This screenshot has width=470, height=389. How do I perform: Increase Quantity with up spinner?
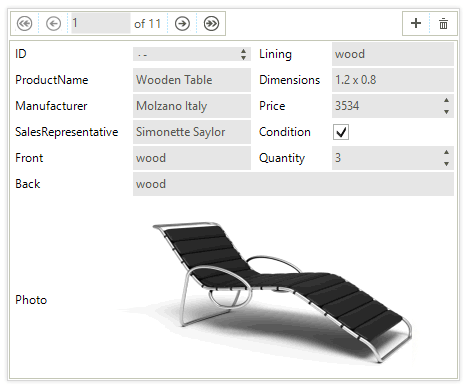click(446, 152)
